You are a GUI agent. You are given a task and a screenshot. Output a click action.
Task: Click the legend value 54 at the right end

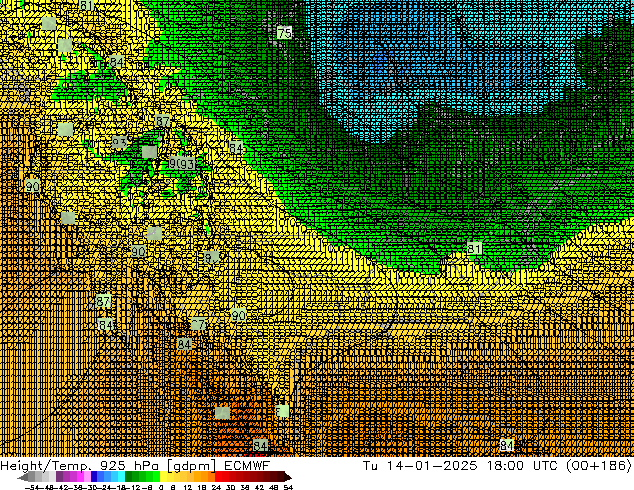tap(288, 487)
